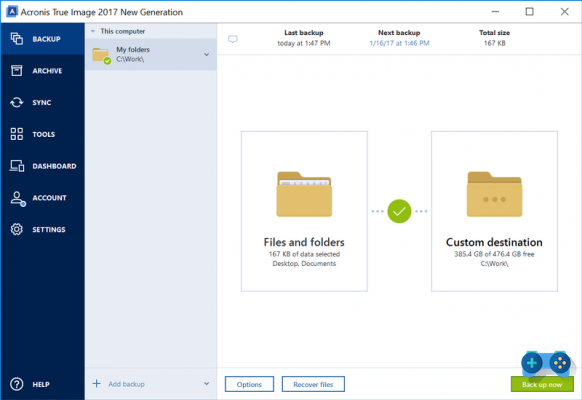Screen dimensions: 582x400
Task: Select the BACKUP label in the sidebar
Action: click(46, 39)
